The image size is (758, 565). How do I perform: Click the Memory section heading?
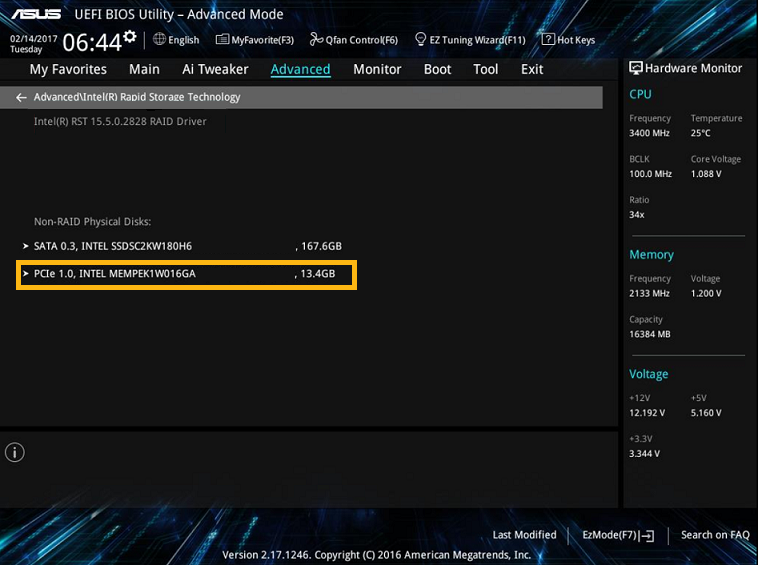click(x=651, y=255)
